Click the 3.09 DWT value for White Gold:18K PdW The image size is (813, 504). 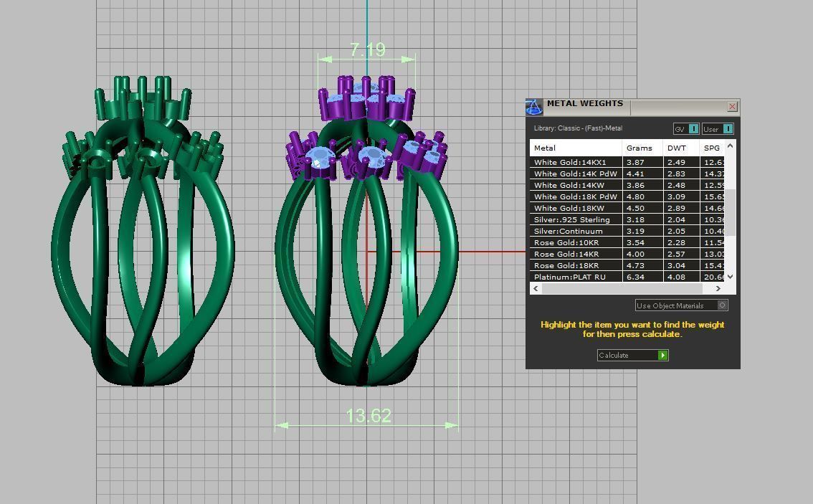click(676, 197)
